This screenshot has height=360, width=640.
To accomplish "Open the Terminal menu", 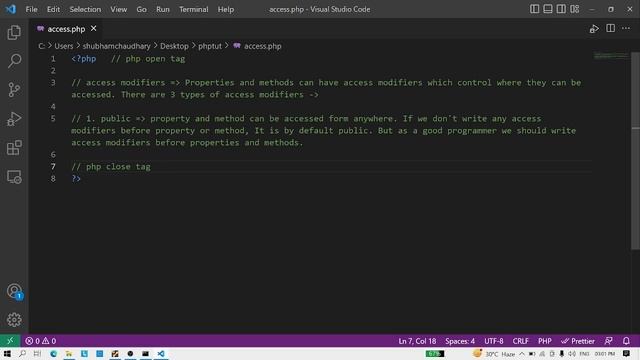I will (x=193, y=9).
